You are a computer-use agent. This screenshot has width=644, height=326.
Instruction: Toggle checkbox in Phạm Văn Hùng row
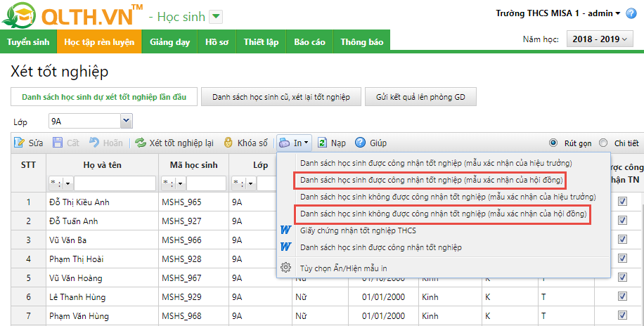click(x=622, y=315)
